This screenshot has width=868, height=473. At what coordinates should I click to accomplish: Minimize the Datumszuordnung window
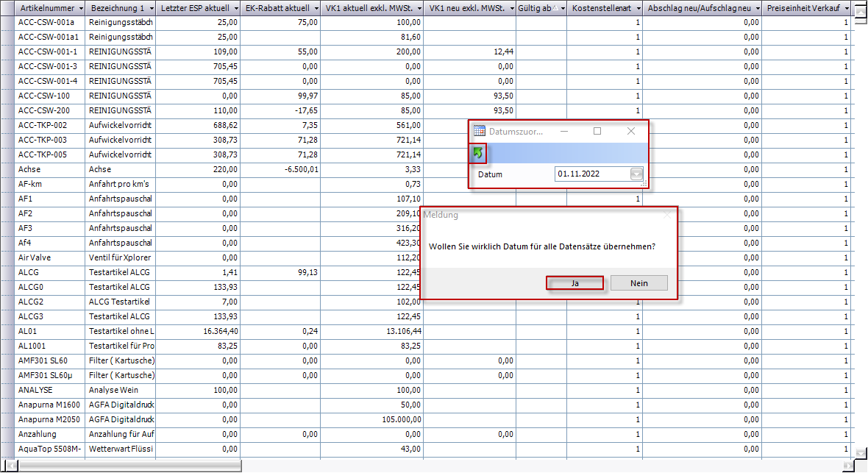pos(564,131)
